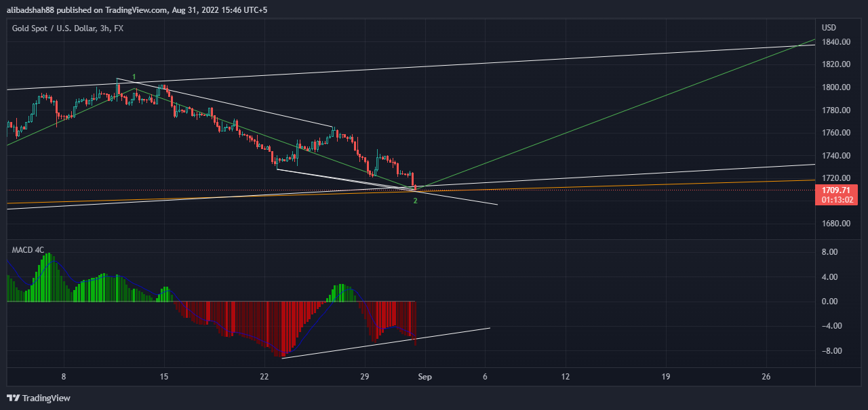Screen dimensions: 868x410
Task: Click the 1760.00 price axis label
Action: [x=835, y=133]
